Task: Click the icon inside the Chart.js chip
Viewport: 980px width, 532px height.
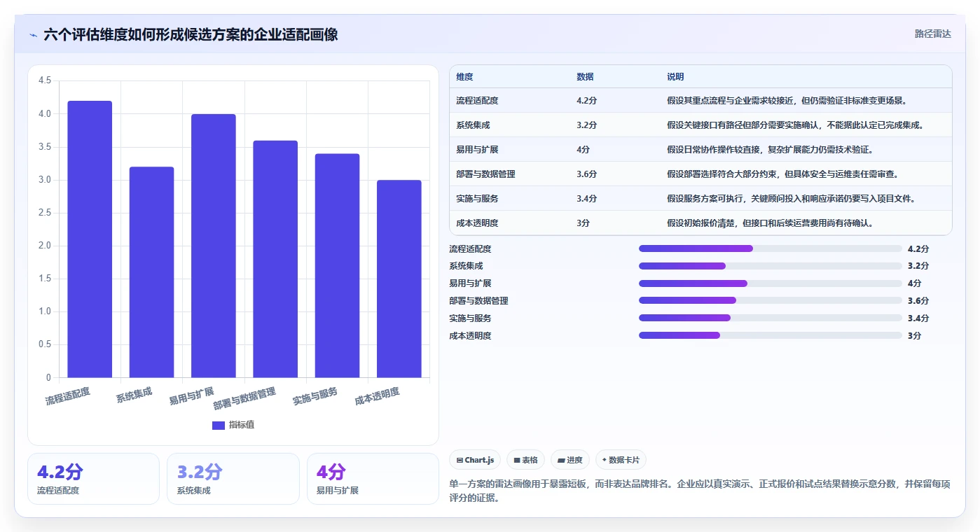Action: [460, 461]
